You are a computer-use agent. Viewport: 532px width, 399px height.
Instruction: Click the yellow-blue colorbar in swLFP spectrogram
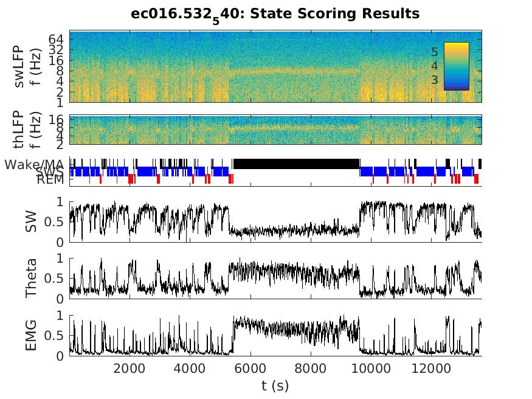456,66
